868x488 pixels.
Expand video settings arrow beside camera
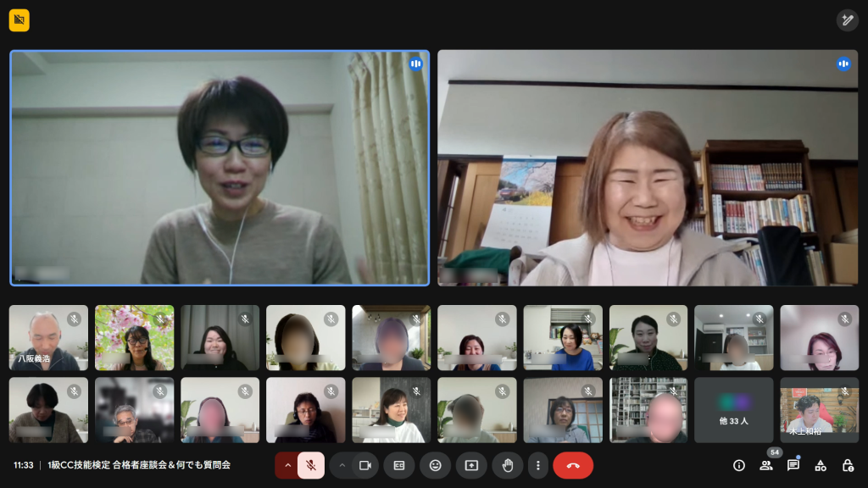[x=342, y=465]
